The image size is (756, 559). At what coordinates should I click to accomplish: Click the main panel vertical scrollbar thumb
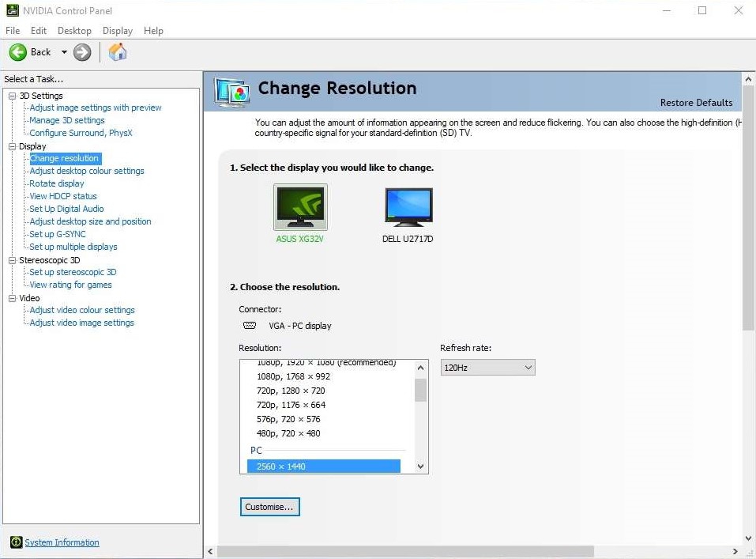(748, 209)
